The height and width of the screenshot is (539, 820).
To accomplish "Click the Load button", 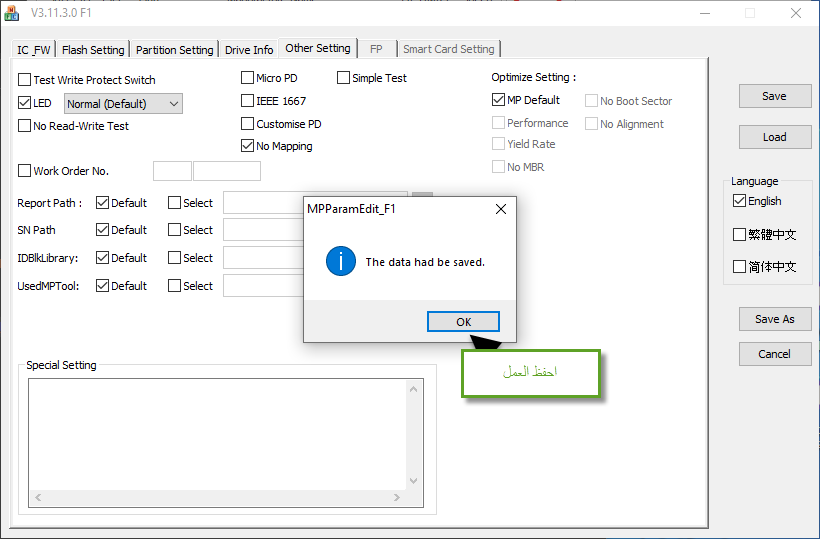I will tap(774, 137).
